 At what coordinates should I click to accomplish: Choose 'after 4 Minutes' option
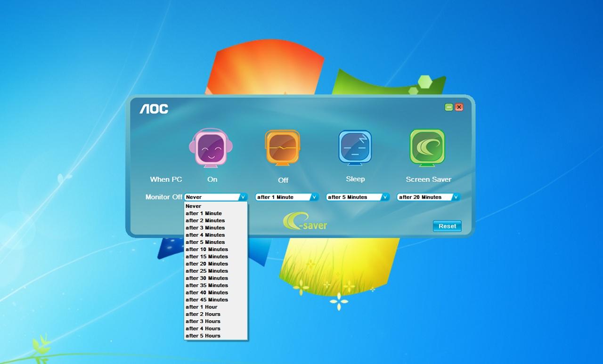216,235
